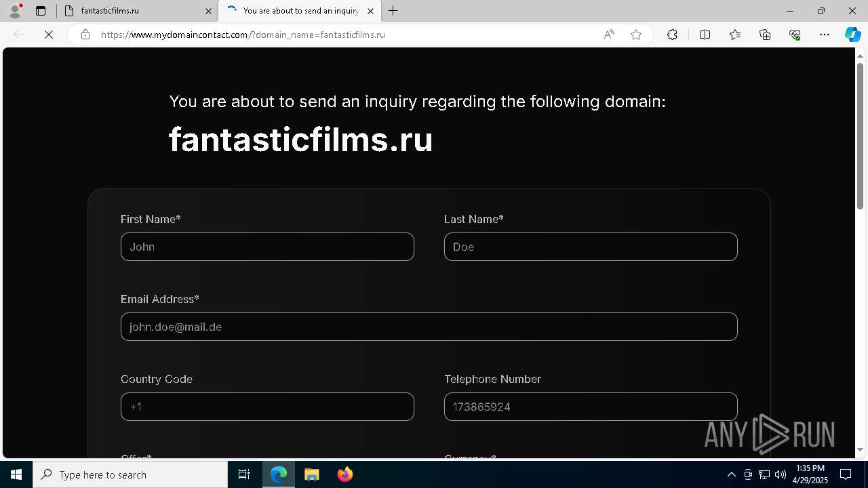Image resolution: width=868 pixels, height=488 pixels.
Task: Toggle split screen view
Action: tap(705, 35)
